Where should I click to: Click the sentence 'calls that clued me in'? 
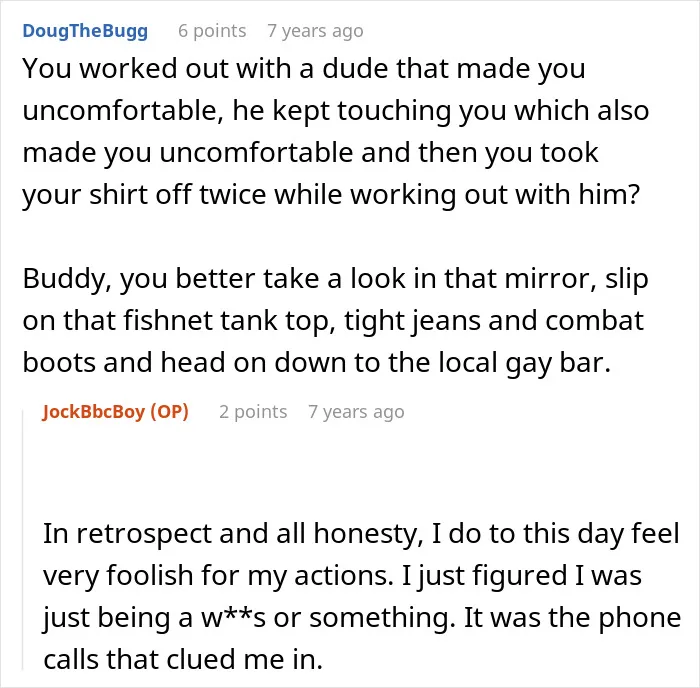pos(183,660)
